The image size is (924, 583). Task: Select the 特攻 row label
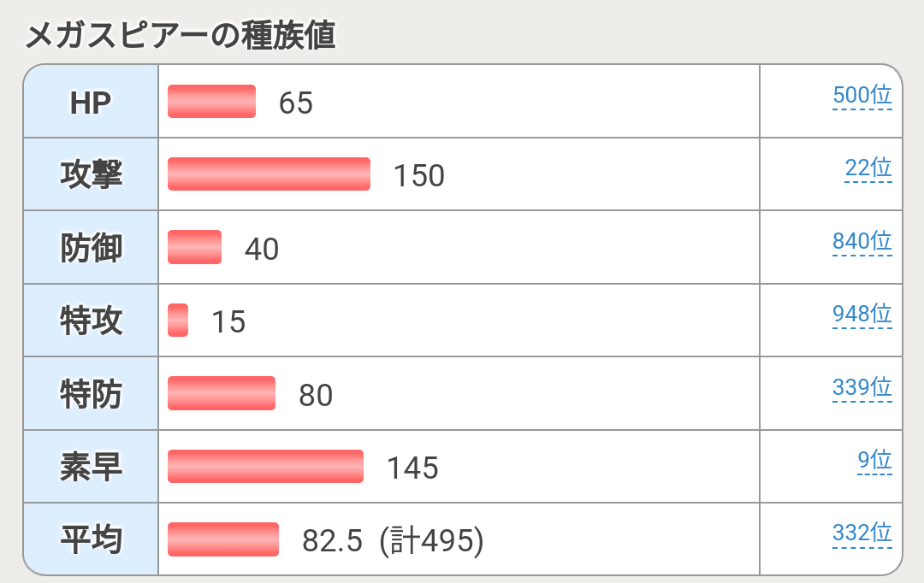click(x=92, y=321)
